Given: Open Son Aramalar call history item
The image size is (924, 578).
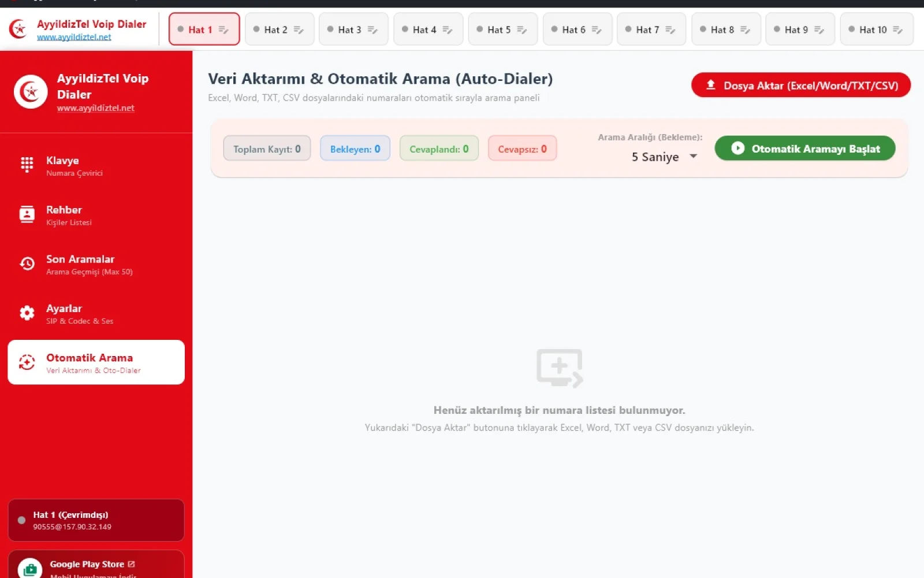Looking at the screenshot, I should click(96, 264).
